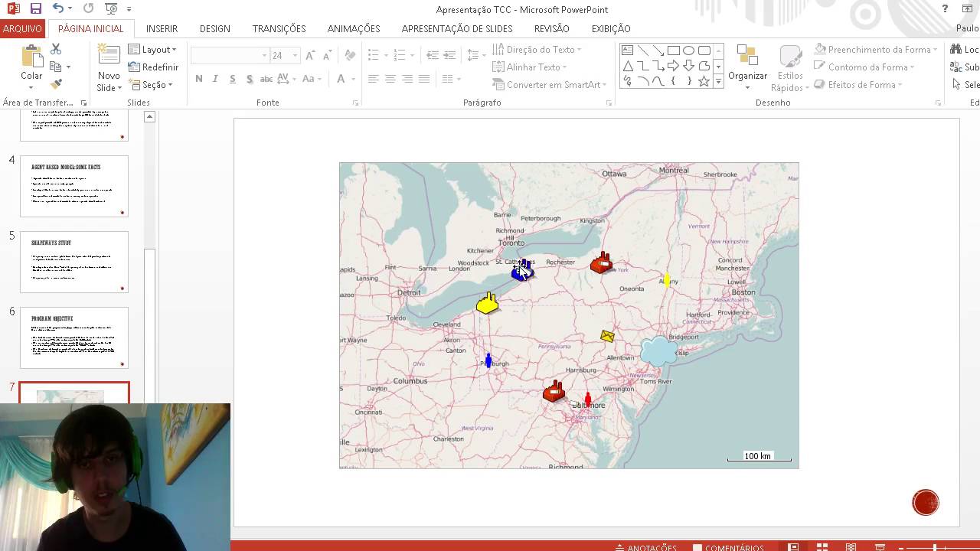Pick the straight line shape

642,51
